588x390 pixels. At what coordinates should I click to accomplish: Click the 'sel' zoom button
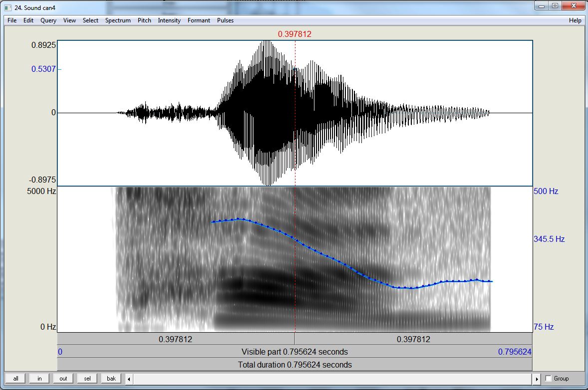coord(87,379)
